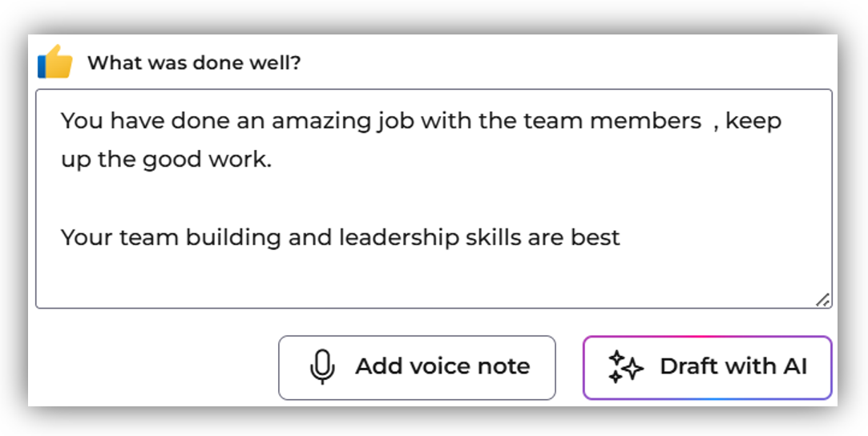This screenshot has height=436, width=868.
Task: Click the "What was done well?" label
Action: point(194,63)
